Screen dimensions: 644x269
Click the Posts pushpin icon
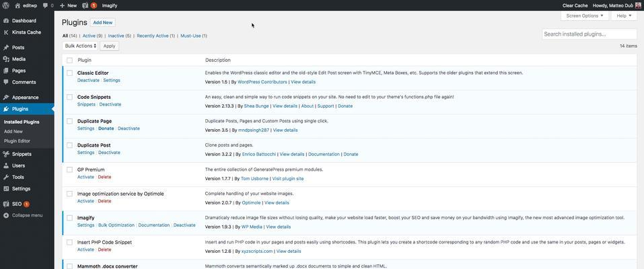point(6,47)
